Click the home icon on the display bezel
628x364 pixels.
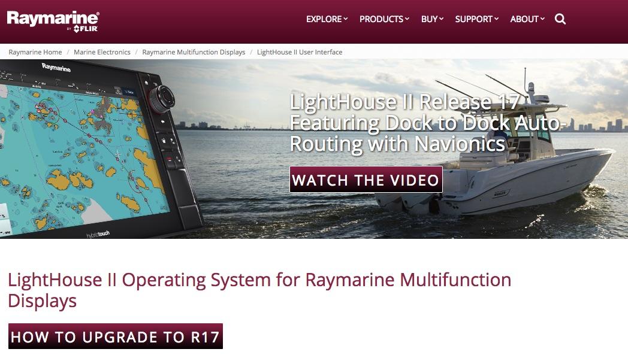[x=146, y=83]
